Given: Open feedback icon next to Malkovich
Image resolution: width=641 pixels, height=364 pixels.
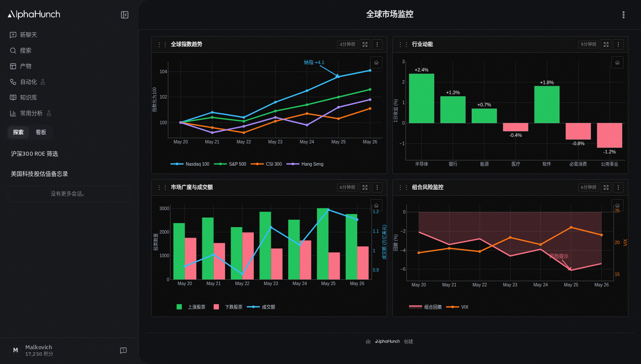Looking at the screenshot, I should click(123, 350).
